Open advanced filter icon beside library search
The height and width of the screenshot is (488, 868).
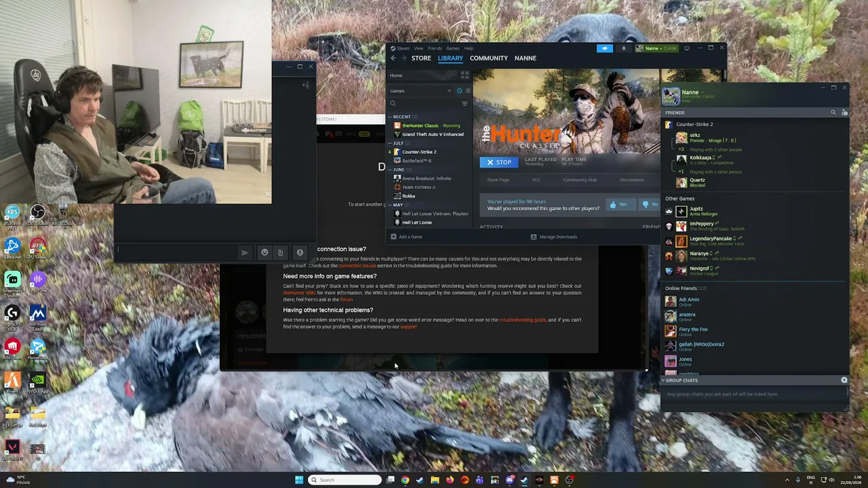[x=465, y=104]
